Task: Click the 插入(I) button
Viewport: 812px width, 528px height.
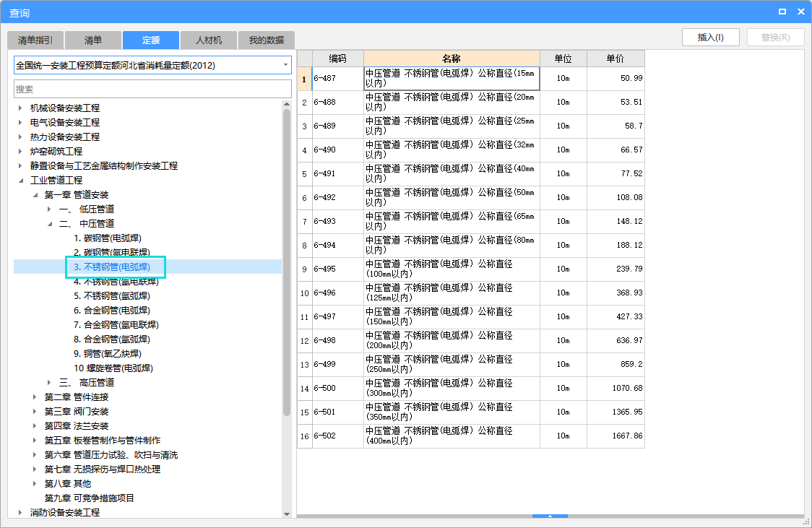Action: pyautogui.click(x=711, y=38)
